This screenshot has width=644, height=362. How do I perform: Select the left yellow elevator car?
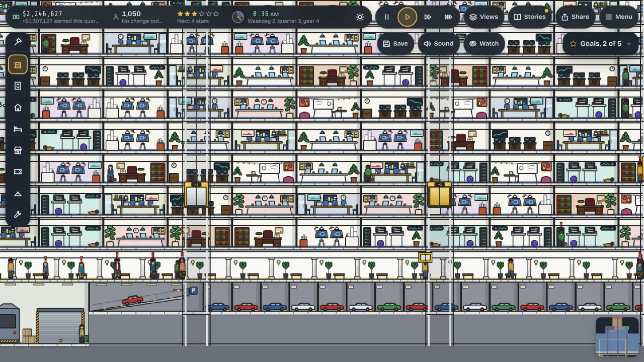196,195
